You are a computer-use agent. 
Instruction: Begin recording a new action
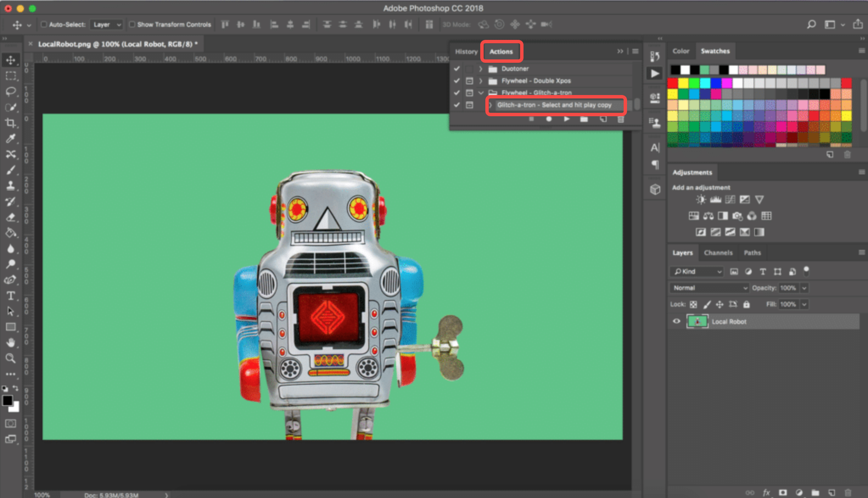tap(549, 119)
